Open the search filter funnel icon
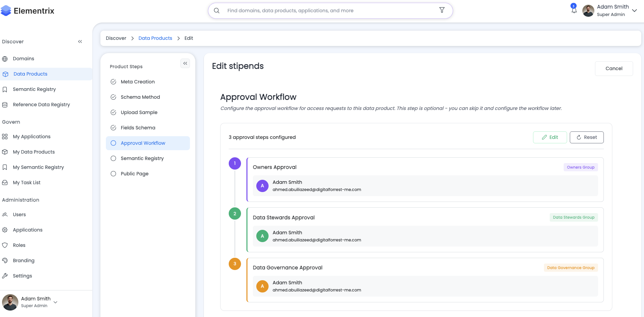 point(441,10)
